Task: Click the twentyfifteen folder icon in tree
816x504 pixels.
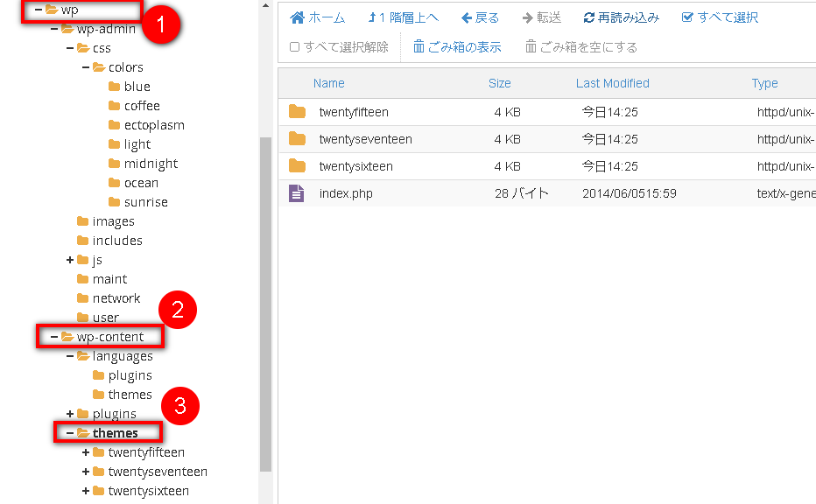Action: pyautogui.click(x=99, y=452)
